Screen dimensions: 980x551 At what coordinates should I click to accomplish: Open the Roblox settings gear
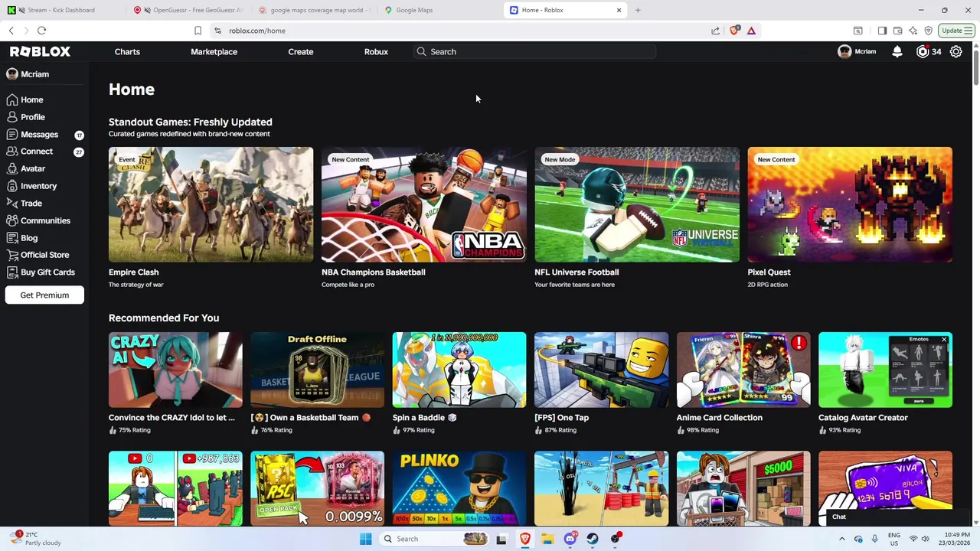[x=956, y=51]
